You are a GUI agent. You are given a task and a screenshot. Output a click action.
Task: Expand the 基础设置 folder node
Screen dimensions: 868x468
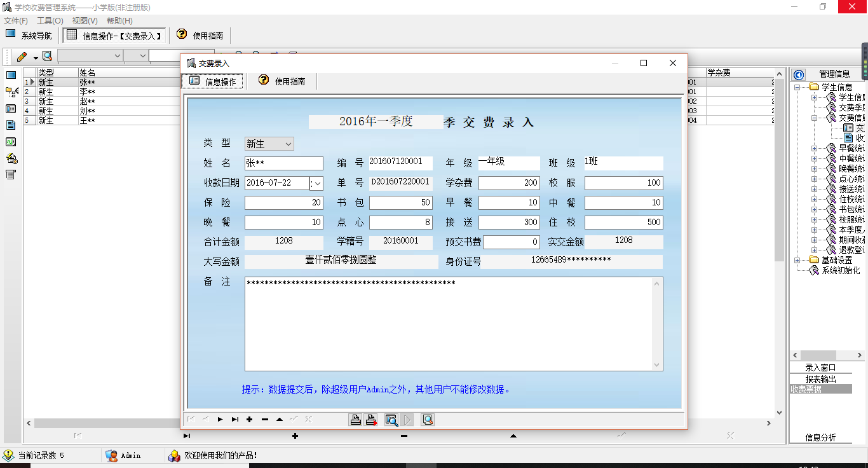click(797, 260)
